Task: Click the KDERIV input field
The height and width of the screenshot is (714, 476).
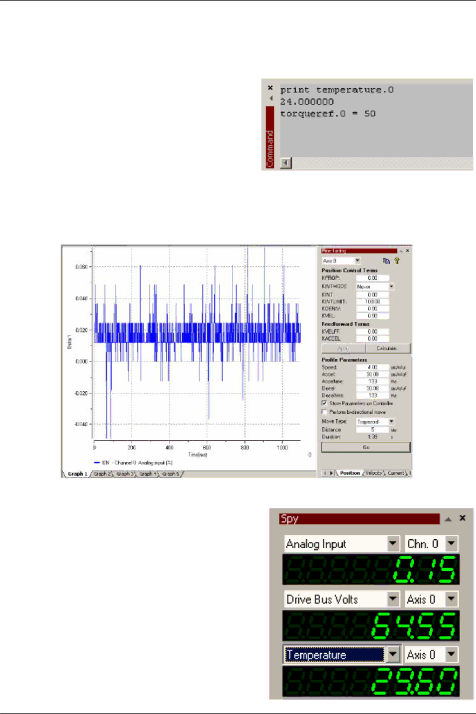Action: (373, 309)
